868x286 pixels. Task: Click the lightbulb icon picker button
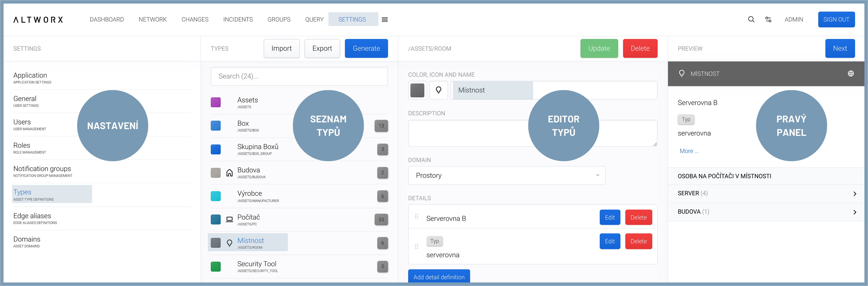tap(438, 90)
